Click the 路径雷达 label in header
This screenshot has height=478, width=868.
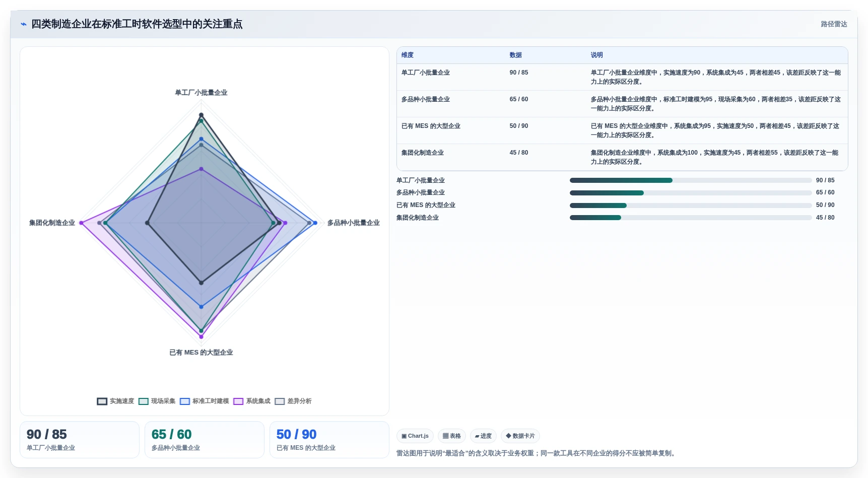pyautogui.click(x=834, y=24)
